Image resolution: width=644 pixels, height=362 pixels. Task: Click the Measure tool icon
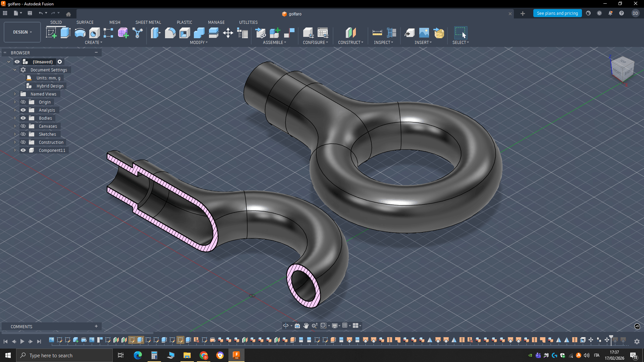(377, 33)
